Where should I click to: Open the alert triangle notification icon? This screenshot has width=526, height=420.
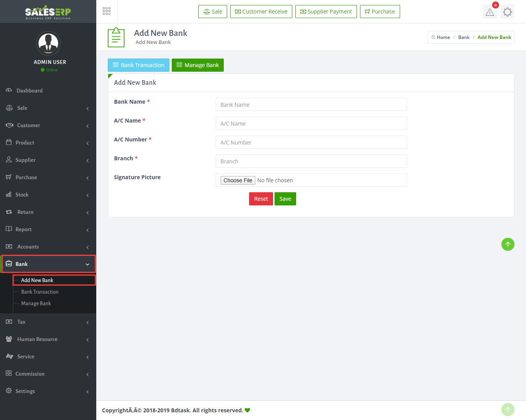pyautogui.click(x=490, y=12)
